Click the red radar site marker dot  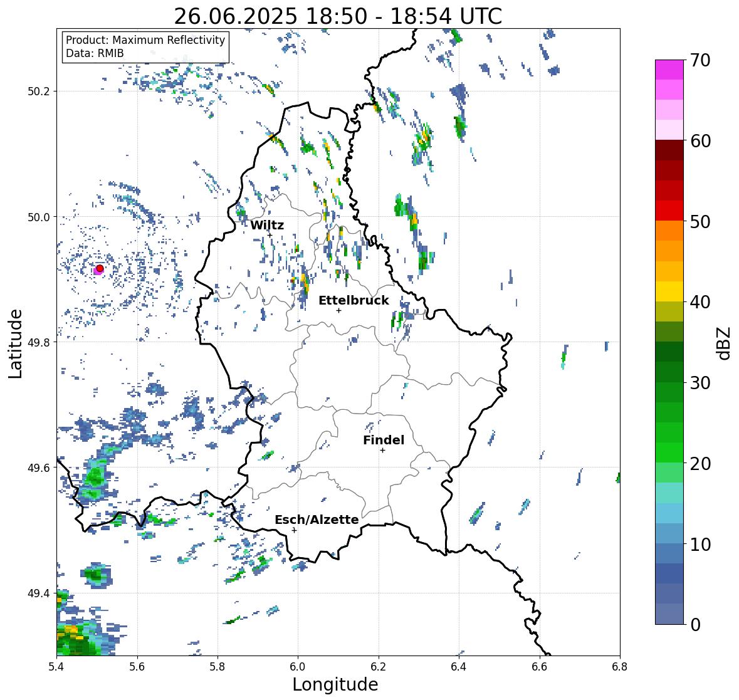[100, 268]
